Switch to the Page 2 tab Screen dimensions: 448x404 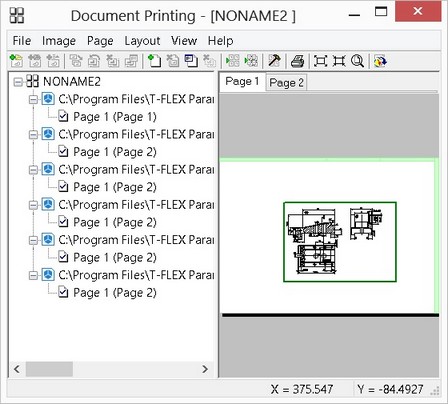286,83
